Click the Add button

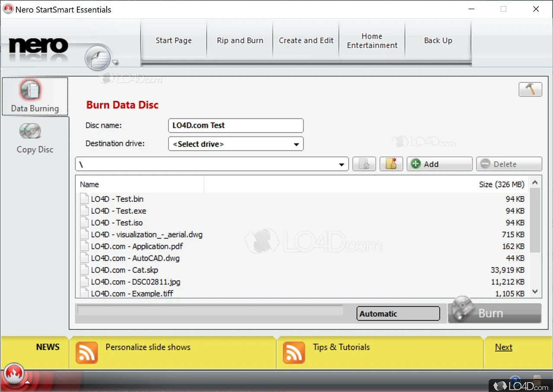(x=439, y=164)
